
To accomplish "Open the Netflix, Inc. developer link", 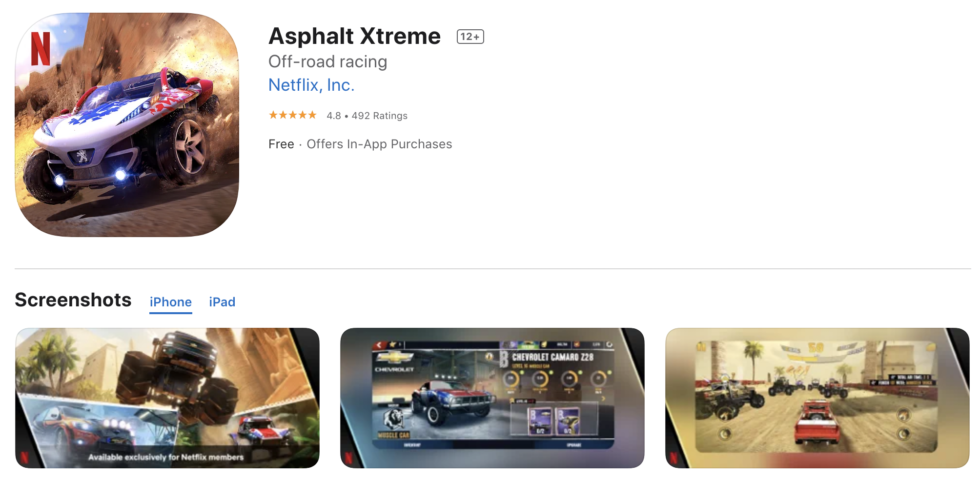I will (311, 85).
